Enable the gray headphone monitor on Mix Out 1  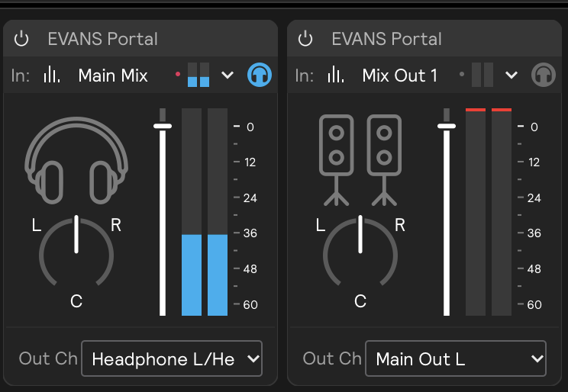(x=543, y=75)
